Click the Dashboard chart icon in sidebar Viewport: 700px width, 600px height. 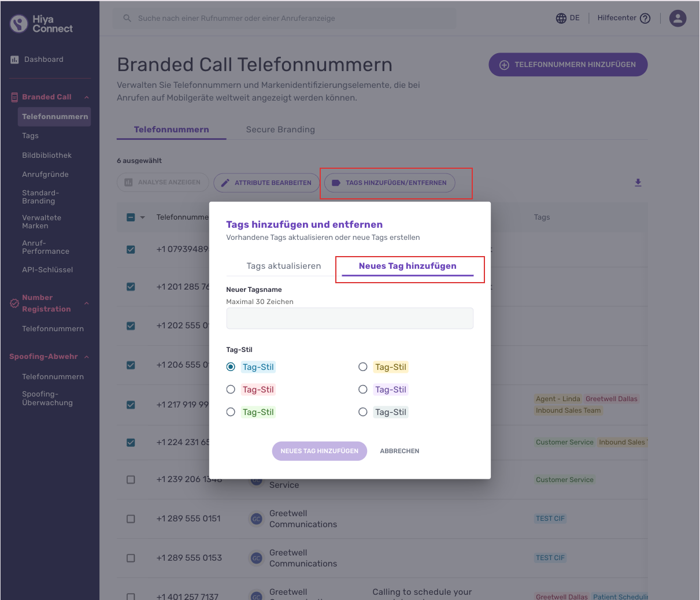coord(15,60)
